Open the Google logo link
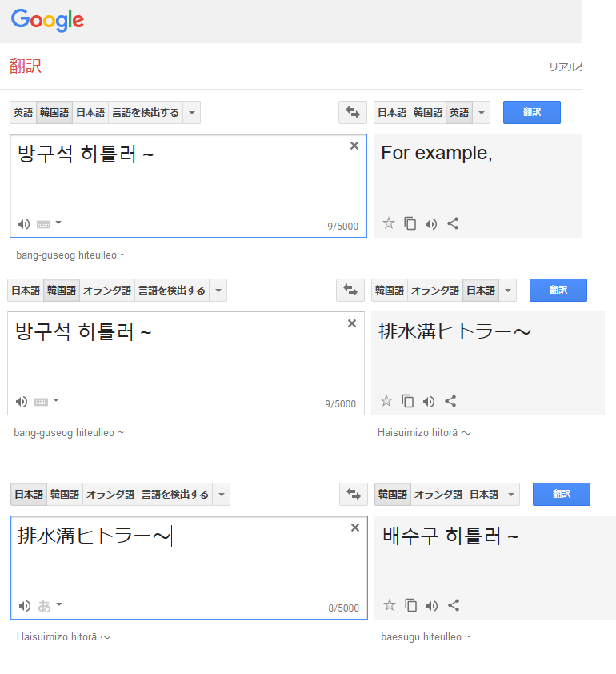This screenshot has width=616, height=674. click(x=47, y=20)
